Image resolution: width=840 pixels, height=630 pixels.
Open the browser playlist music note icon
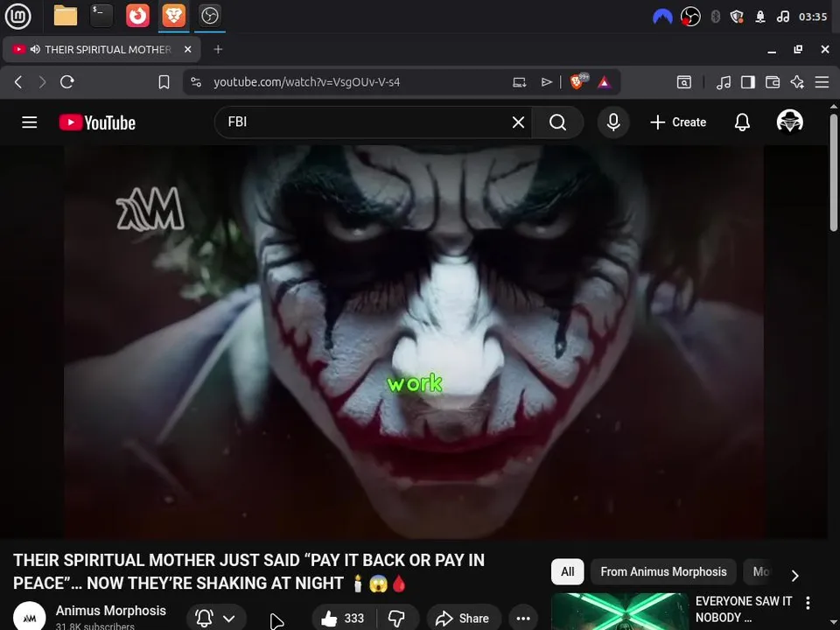coord(724,82)
